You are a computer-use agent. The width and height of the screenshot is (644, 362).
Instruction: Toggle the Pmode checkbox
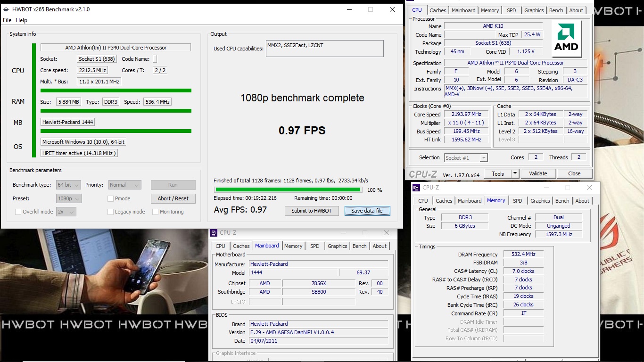110,198
